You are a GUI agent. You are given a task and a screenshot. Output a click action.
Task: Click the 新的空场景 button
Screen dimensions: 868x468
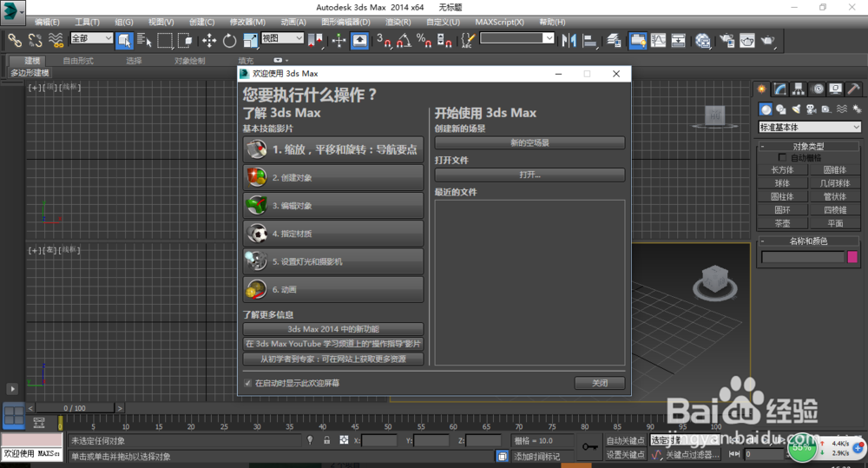(529, 143)
